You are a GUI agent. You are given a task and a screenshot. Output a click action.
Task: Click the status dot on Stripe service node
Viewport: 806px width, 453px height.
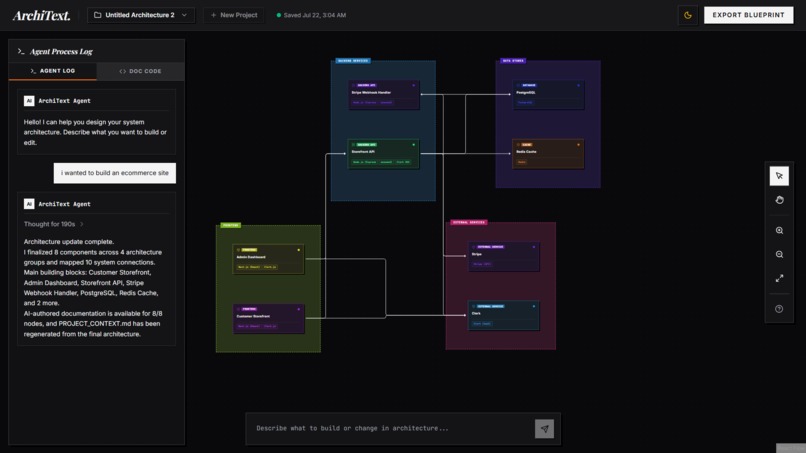click(534, 247)
